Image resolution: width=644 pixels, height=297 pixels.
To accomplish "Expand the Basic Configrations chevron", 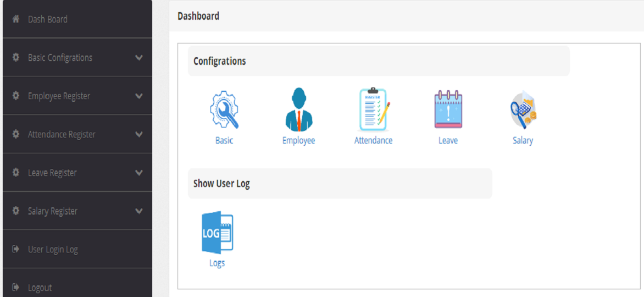I will point(139,58).
